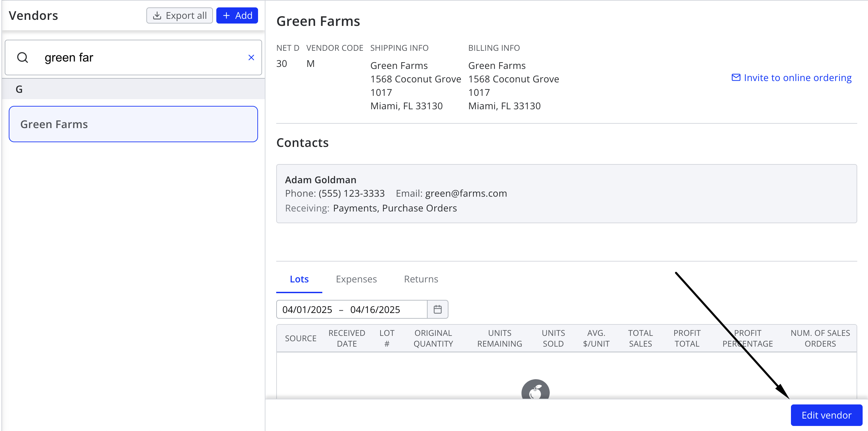Invite vendor to online ordering
The width and height of the screenshot is (868, 431).
point(792,78)
